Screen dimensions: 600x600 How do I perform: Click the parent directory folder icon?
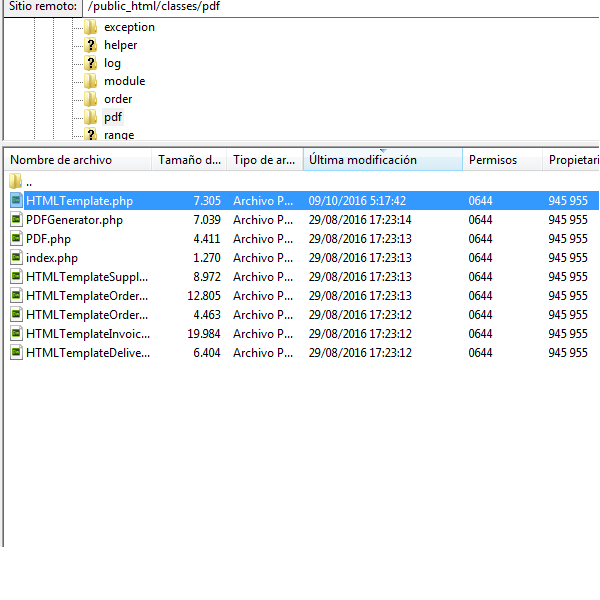[16, 181]
